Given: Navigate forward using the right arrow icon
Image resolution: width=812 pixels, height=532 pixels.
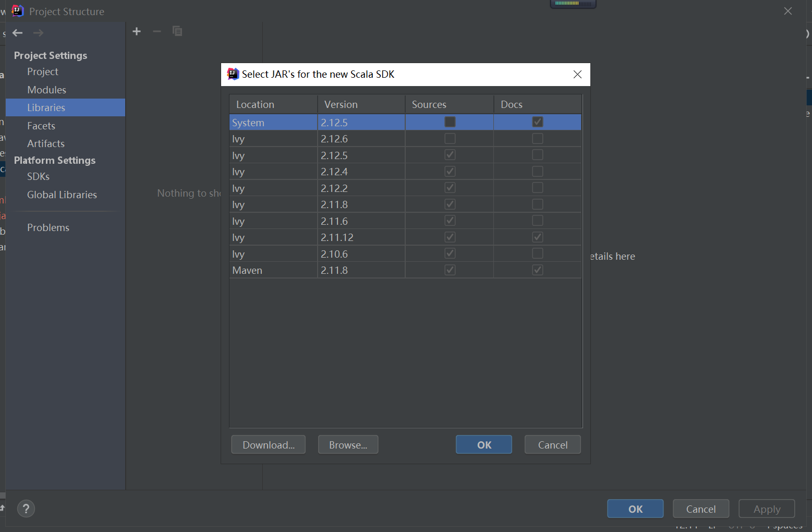Looking at the screenshot, I should tap(38, 32).
